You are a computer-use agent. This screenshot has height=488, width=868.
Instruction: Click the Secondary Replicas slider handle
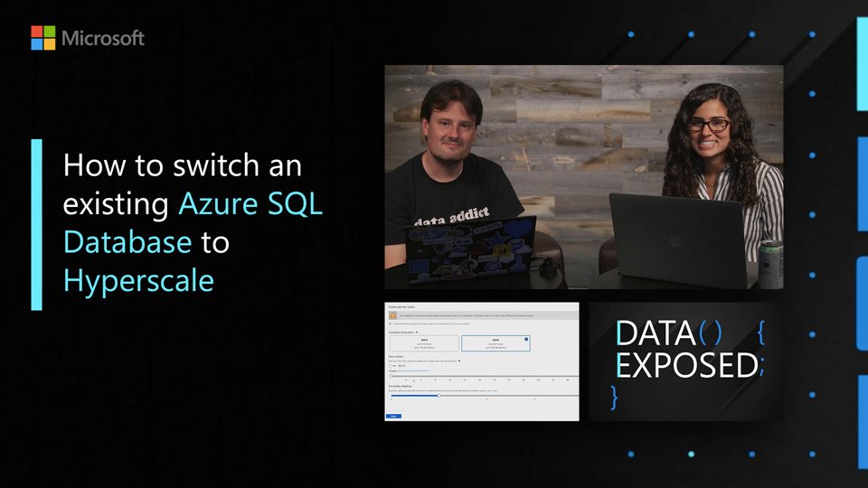click(439, 396)
